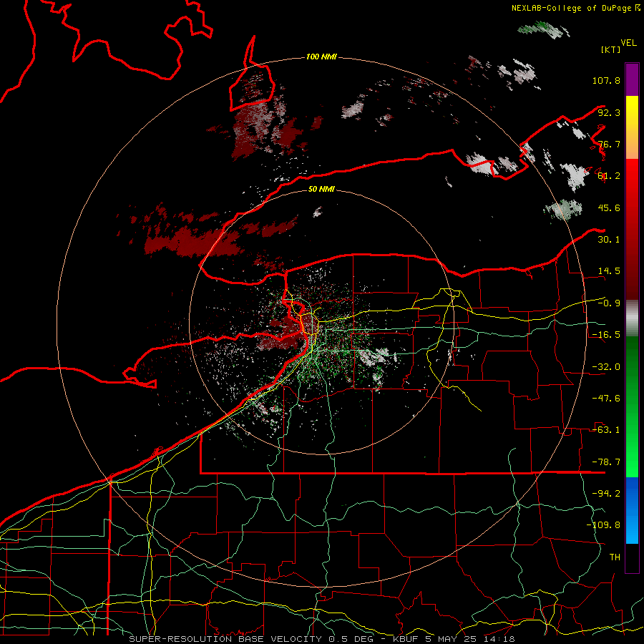Screen dimensions: 644x644
Task: Click the TH label on the legend
Action: pyautogui.click(x=615, y=557)
